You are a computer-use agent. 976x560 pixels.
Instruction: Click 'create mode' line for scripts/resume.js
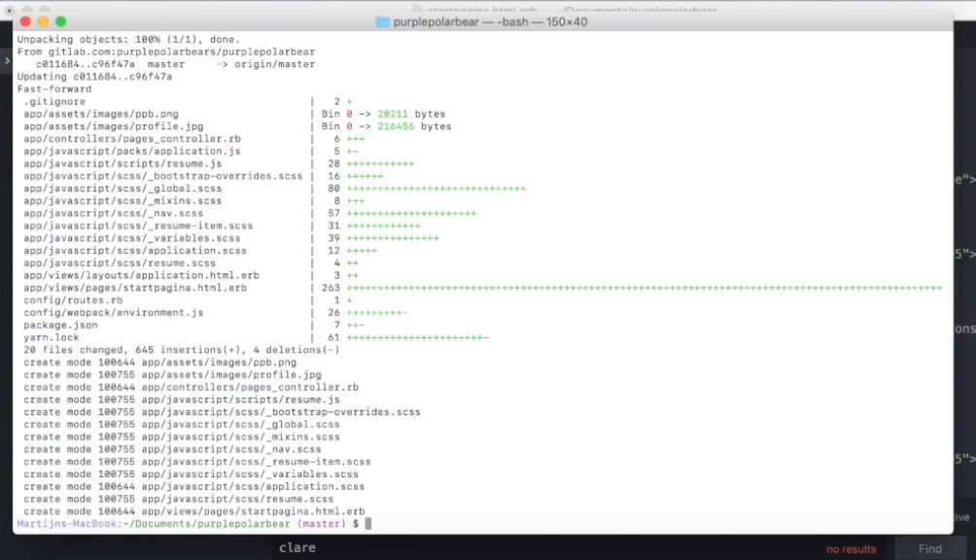tap(182, 401)
